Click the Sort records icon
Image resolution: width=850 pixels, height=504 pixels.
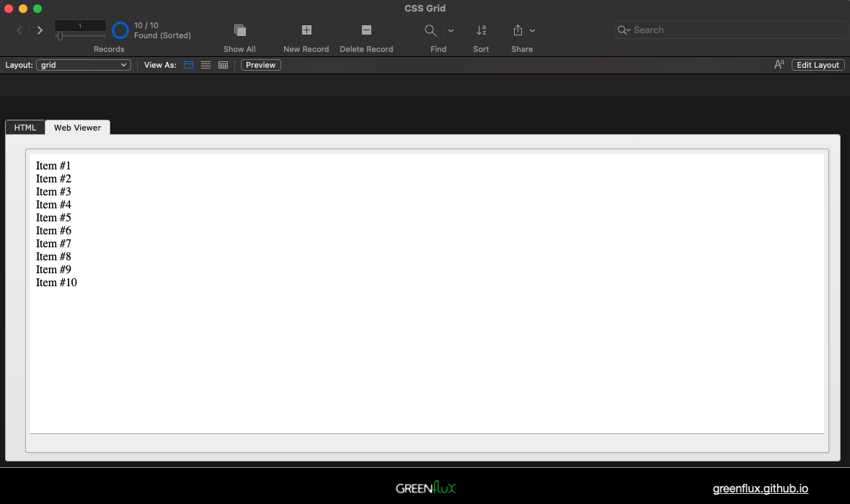[x=481, y=30]
